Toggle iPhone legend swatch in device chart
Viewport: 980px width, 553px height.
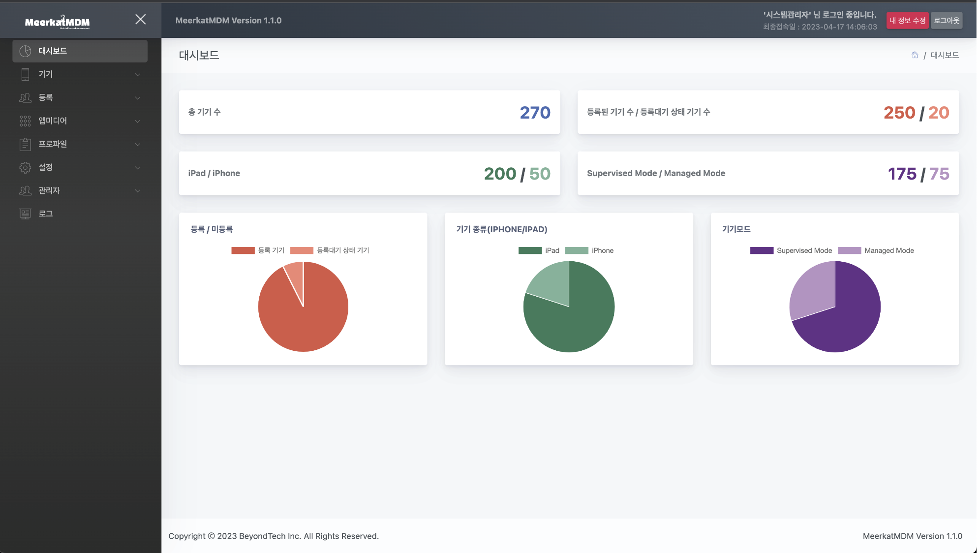click(x=577, y=250)
